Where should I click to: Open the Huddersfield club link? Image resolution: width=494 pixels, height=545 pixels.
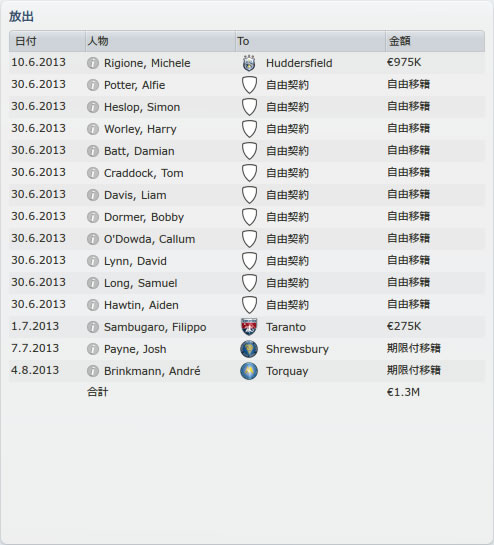point(299,63)
